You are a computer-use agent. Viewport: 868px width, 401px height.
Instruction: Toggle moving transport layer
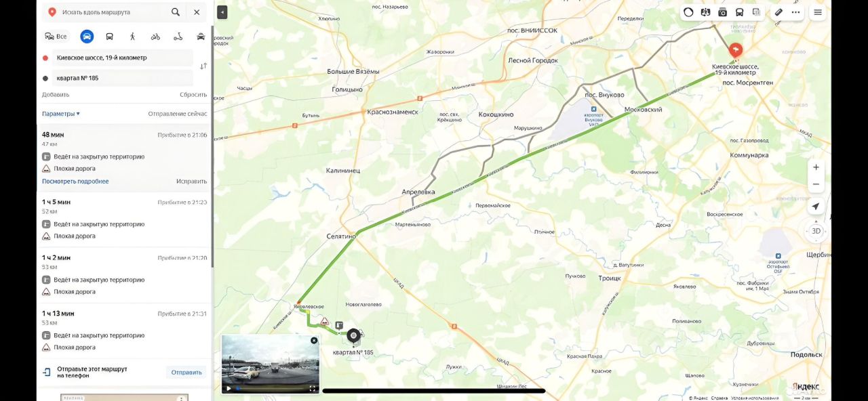(739, 12)
